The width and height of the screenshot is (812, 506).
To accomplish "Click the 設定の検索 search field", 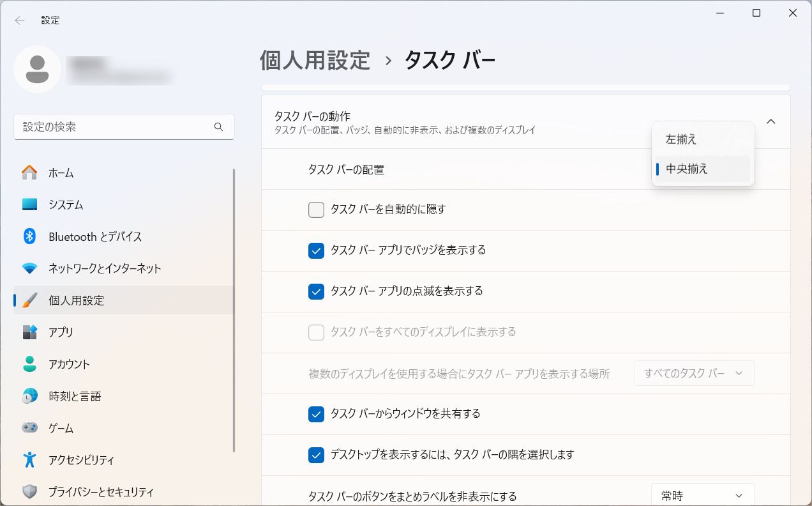I will 124,127.
